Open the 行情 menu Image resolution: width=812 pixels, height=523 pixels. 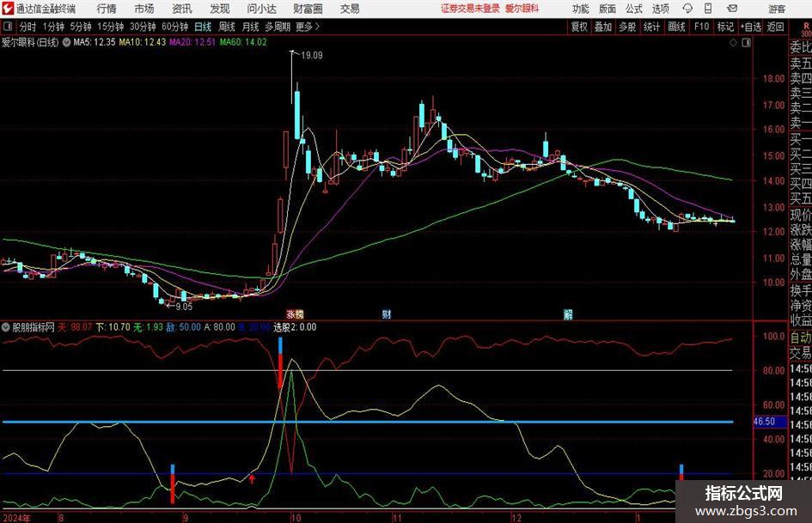[x=107, y=9]
